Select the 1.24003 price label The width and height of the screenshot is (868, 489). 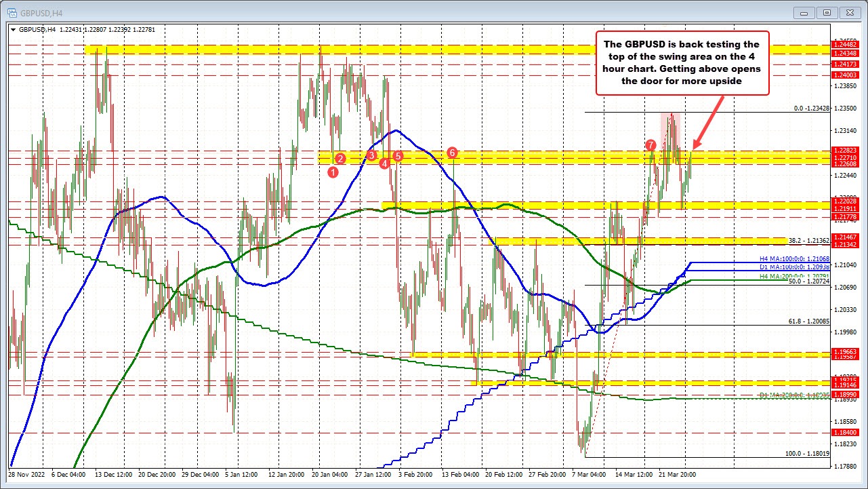click(845, 75)
